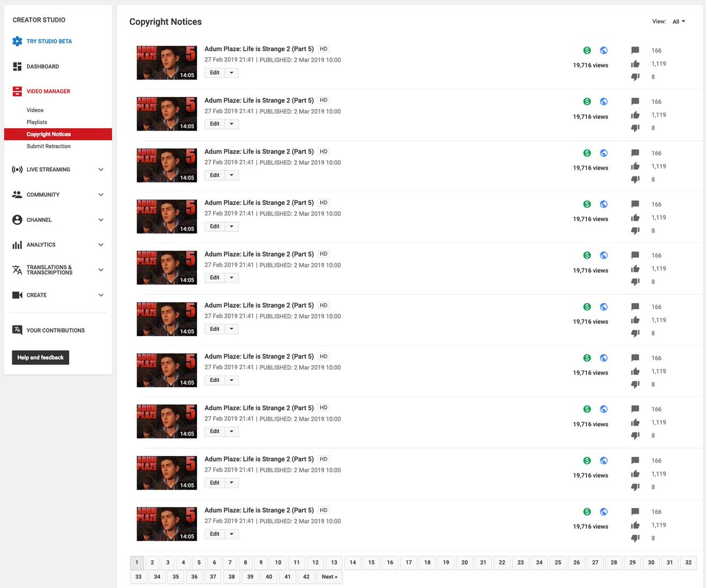Expand the Community section chevron
The width and height of the screenshot is (706, 588).
(101, 194)
